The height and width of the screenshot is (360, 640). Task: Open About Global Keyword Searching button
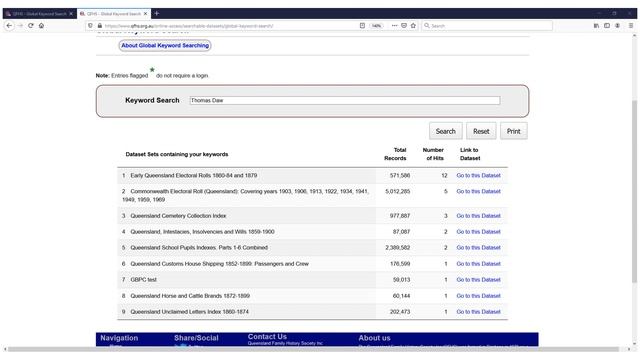coord(165,45)
